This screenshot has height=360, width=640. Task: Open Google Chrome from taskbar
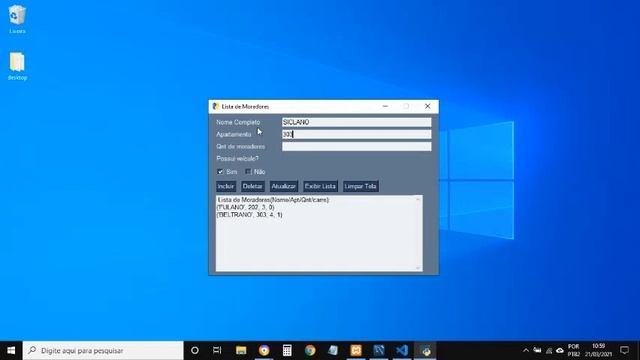tap(310, 350)
